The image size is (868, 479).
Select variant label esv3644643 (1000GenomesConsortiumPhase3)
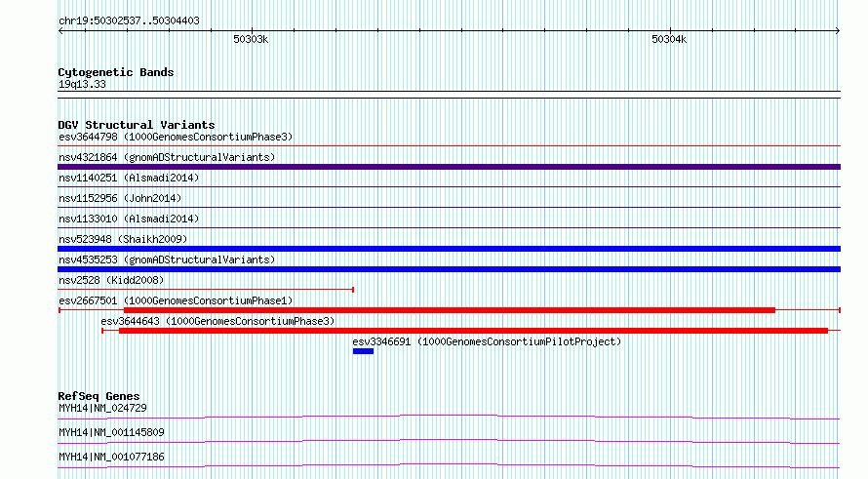tap(217, 321)
